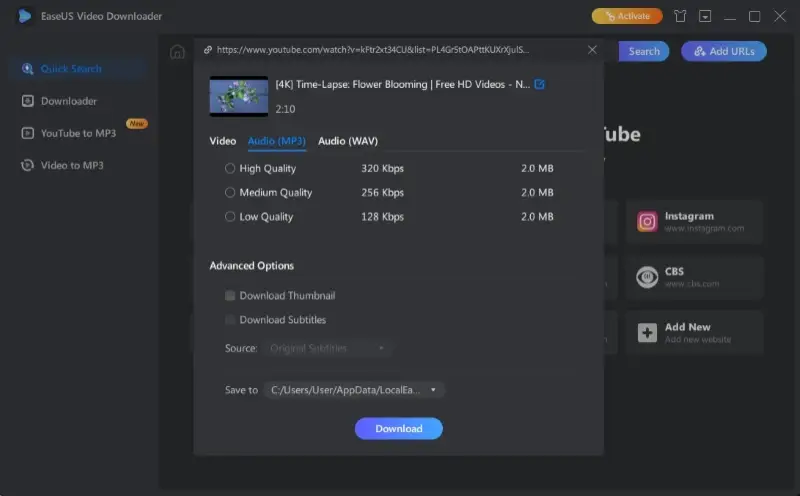Open the Instagram website card
This screenshot has width=800, height=496.
pyautogui.click(x=695, y=221)
